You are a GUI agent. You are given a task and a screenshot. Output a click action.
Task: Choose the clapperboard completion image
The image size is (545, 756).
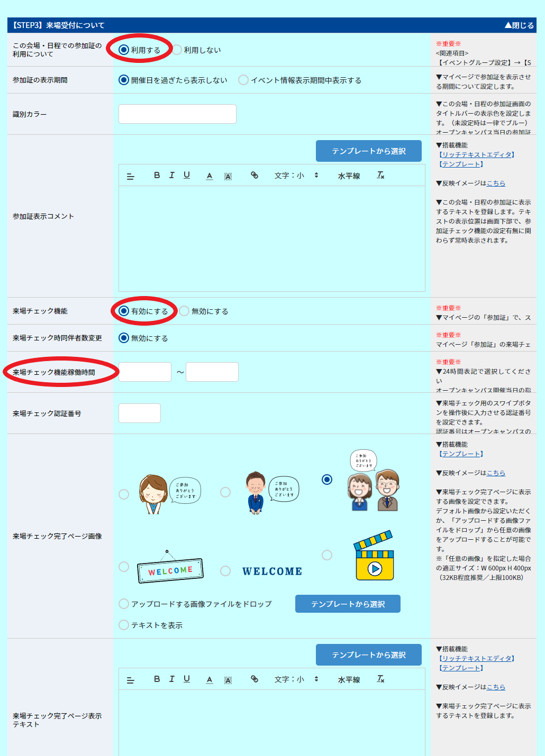click(327, 555)
